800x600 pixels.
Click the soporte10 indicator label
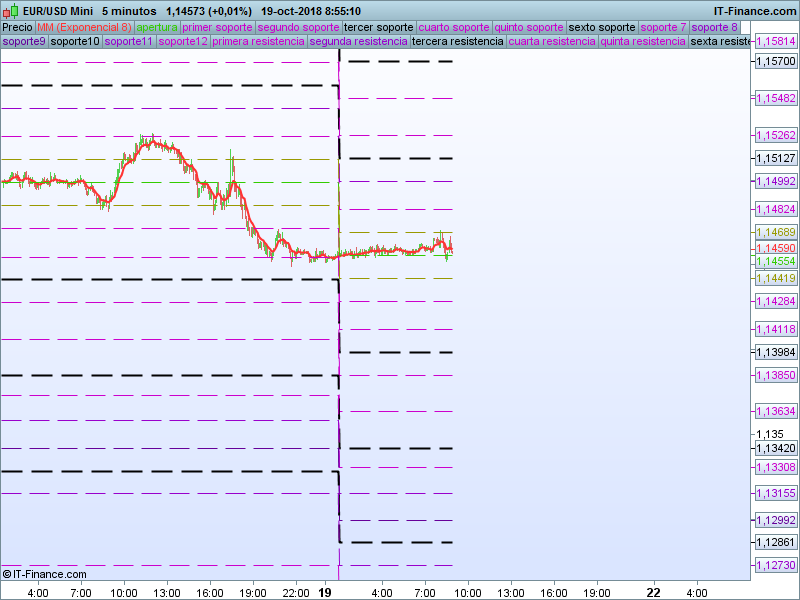click(x=75, y=42)
